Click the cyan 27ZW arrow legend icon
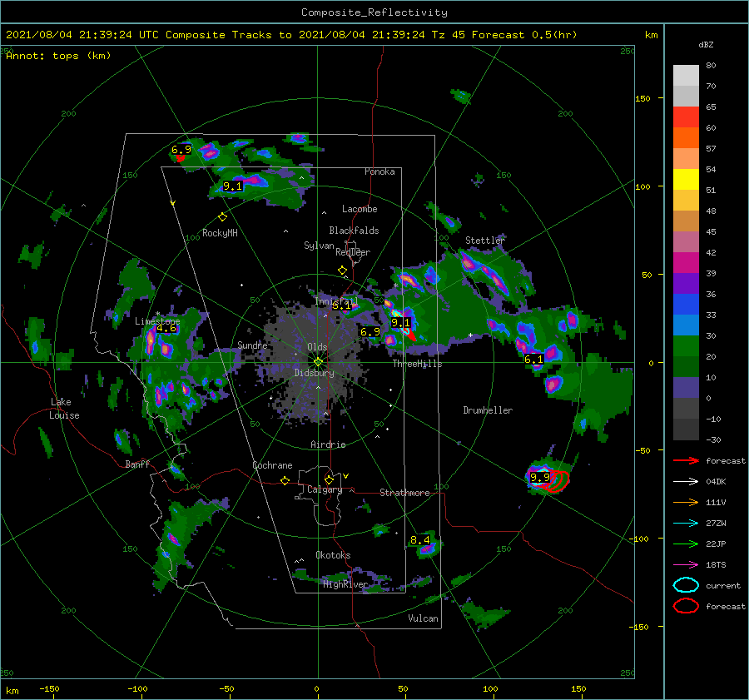This screenshot has height=700, width=749. tap(686, 524)
